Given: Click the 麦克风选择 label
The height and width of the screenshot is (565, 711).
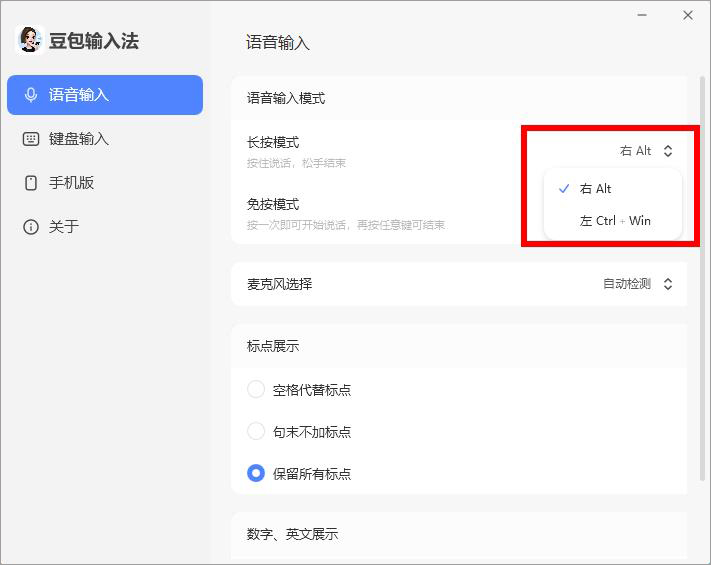Looking at the screenshot, I should pyautogui.click(x=279, y=284).
